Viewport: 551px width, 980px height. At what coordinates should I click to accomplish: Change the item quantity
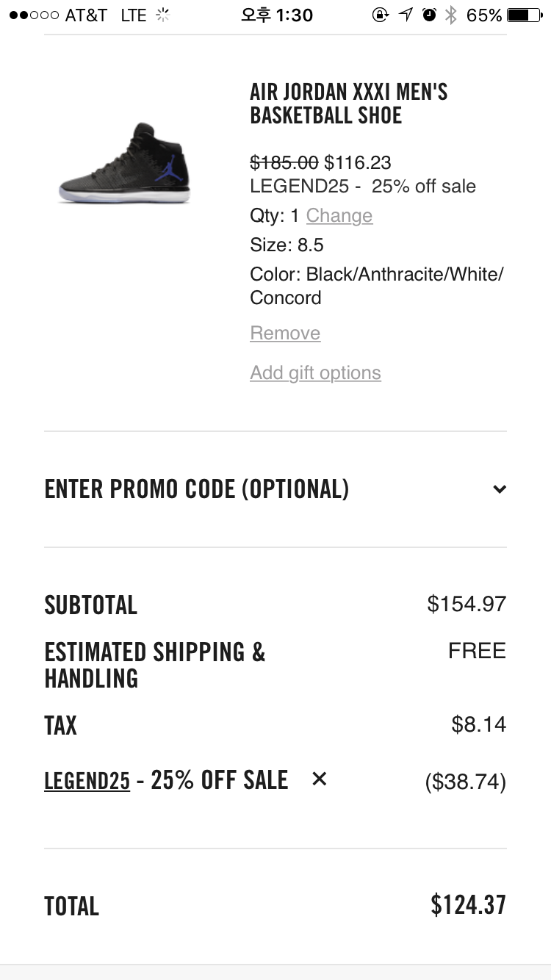(x=339, y=215)
